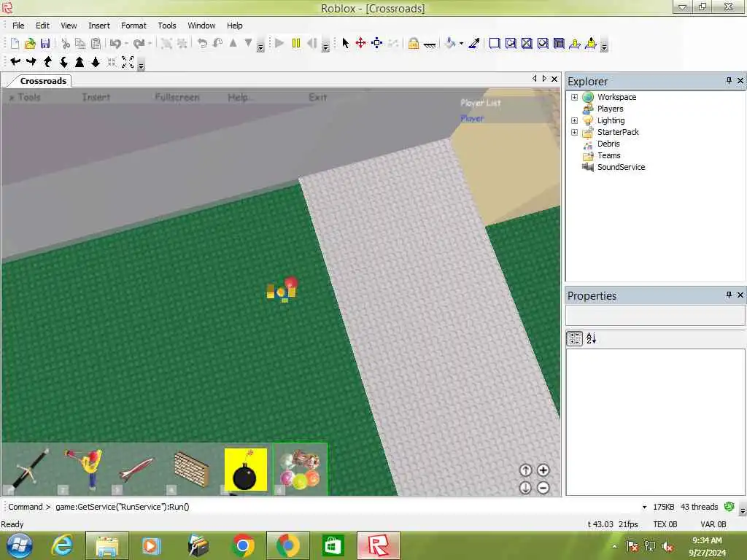
Task: Copy selection with the copy icon
Action: 80,44
